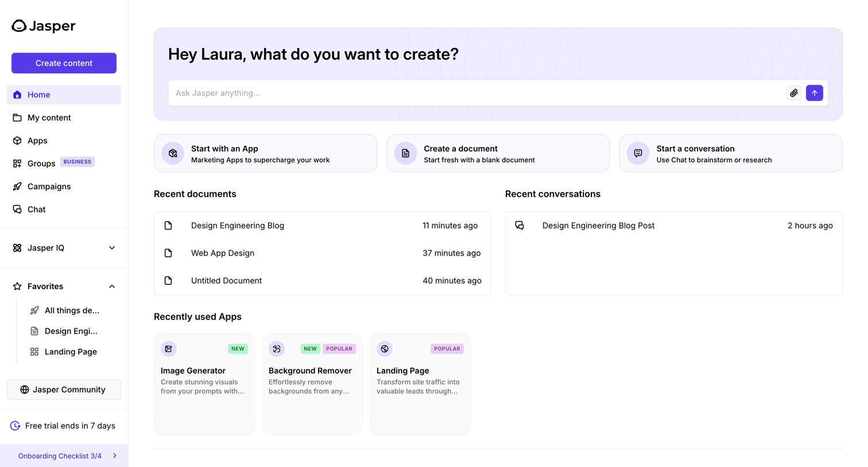Click the rocket icon beside All things de...
This screenshot has height=467, width=868.
point(34,310)
